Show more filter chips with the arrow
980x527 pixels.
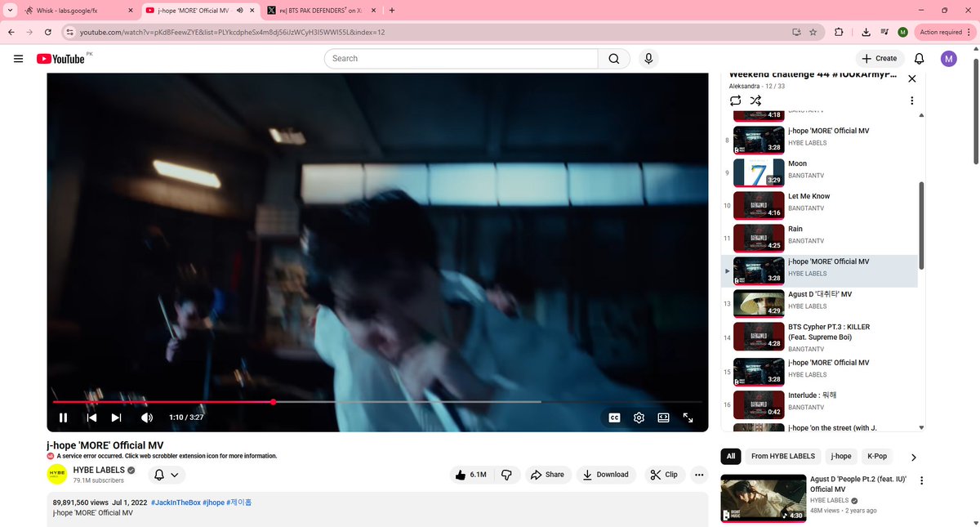(913, 457)
